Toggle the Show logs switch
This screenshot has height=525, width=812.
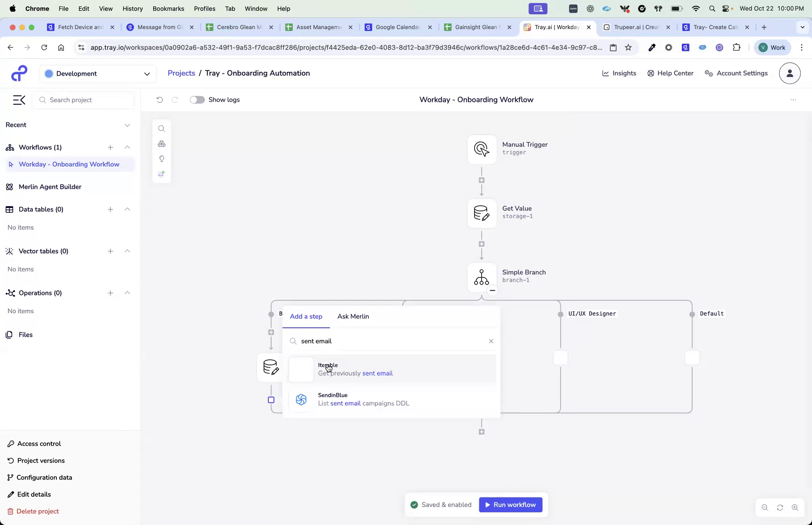(197, 100)
